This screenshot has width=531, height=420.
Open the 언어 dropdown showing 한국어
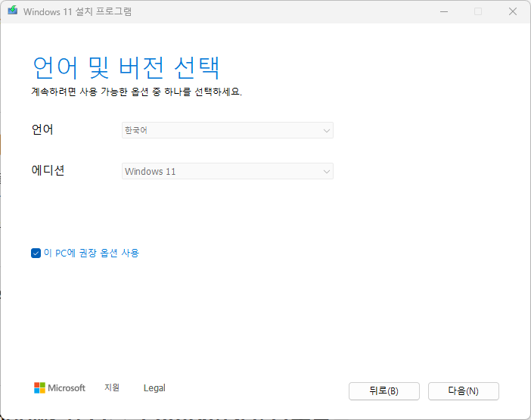point(228,130)
